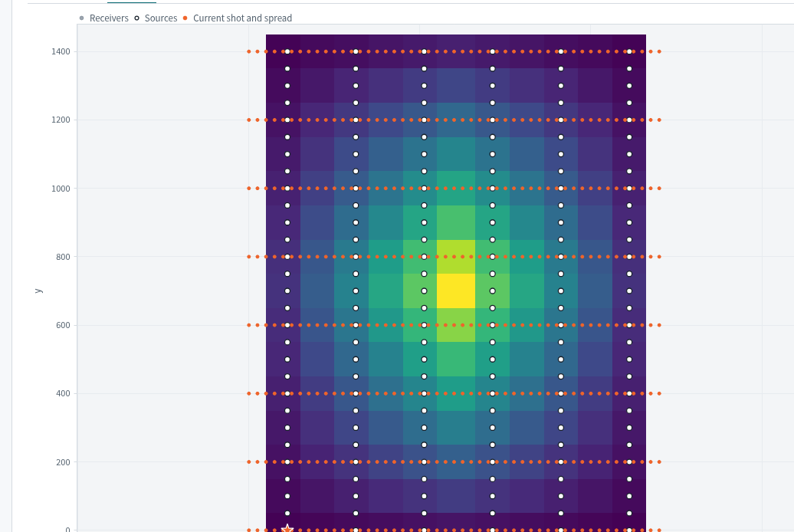Viewport: 794px width, 532px height.
Task: Toggle the 'Current shot and spread' legend entry
Action: (237, 18)
